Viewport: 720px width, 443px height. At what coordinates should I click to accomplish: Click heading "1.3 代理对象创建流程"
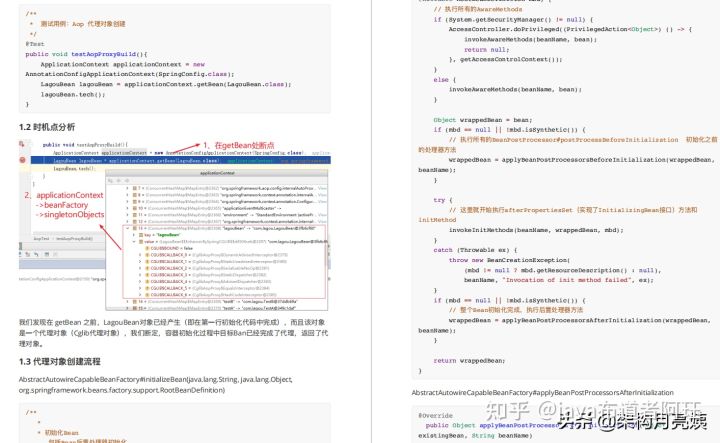(x=60, y=361)
